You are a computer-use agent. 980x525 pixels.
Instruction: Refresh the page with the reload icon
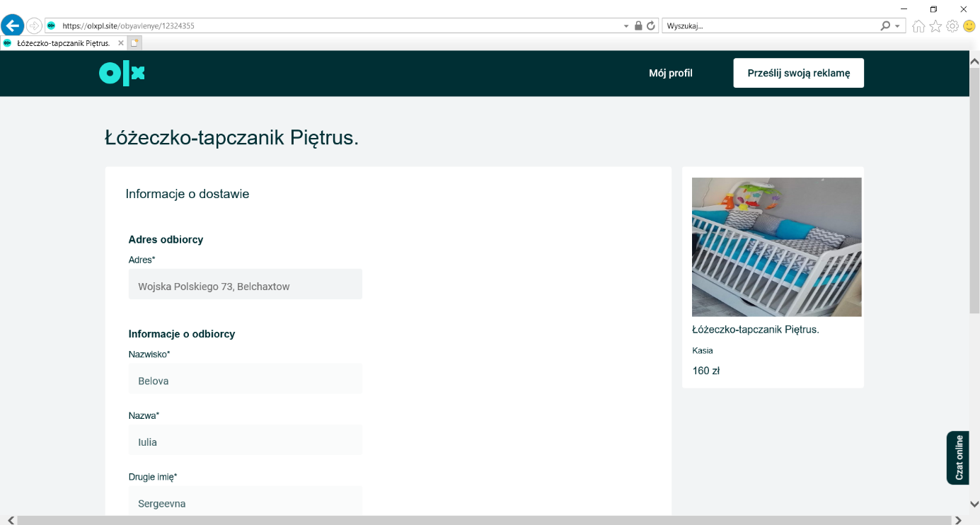point(651,26)
